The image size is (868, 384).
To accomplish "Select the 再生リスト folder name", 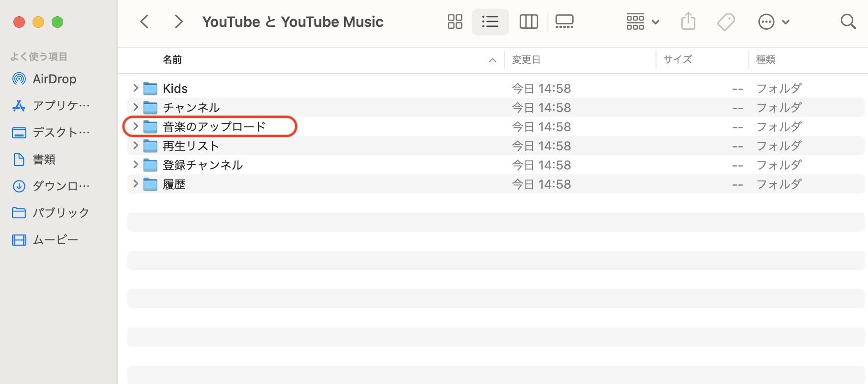I will point(191,146).
